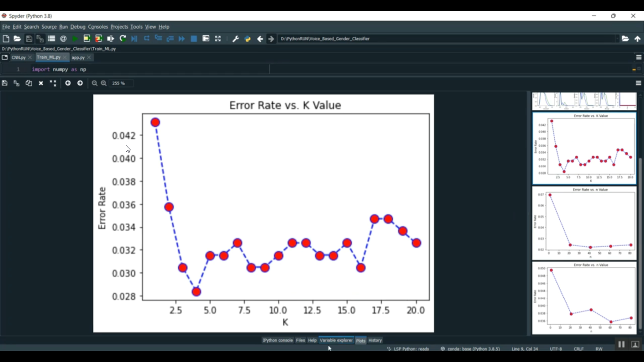
Task: Toggle the Variable explorer pane
Action: click(x=336, y=340)
